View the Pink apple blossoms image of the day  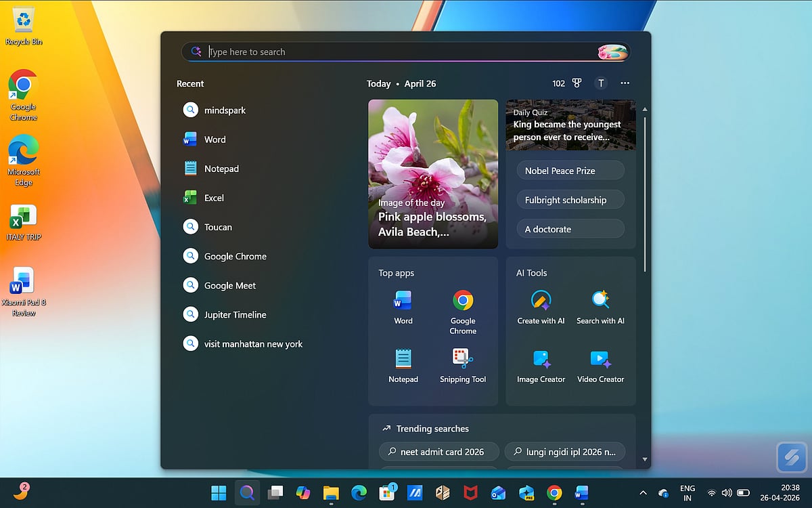(x=433, y=173)
